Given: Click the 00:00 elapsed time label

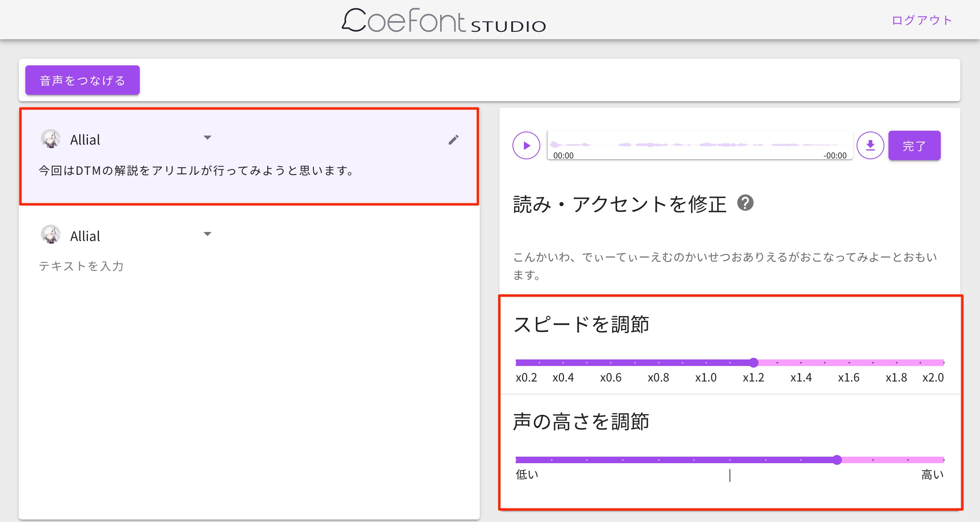Looking at the screenshot, I should (563, 156).
